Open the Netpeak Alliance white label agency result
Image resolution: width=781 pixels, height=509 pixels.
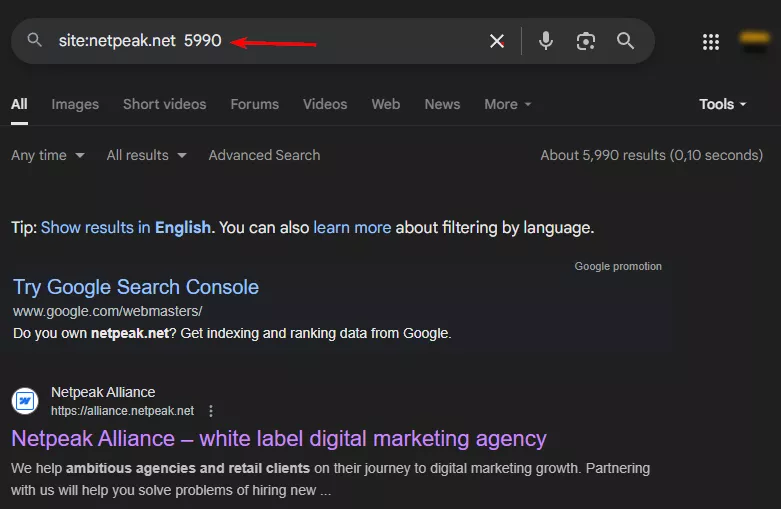click(x=279, y=439)
